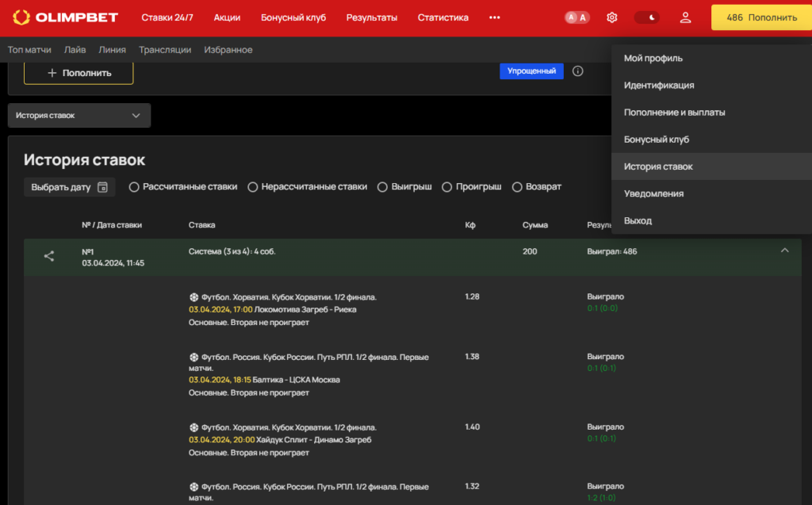Open the История ставок dropdown
Viewport: 812px width, 505px height.
(79, 116)
